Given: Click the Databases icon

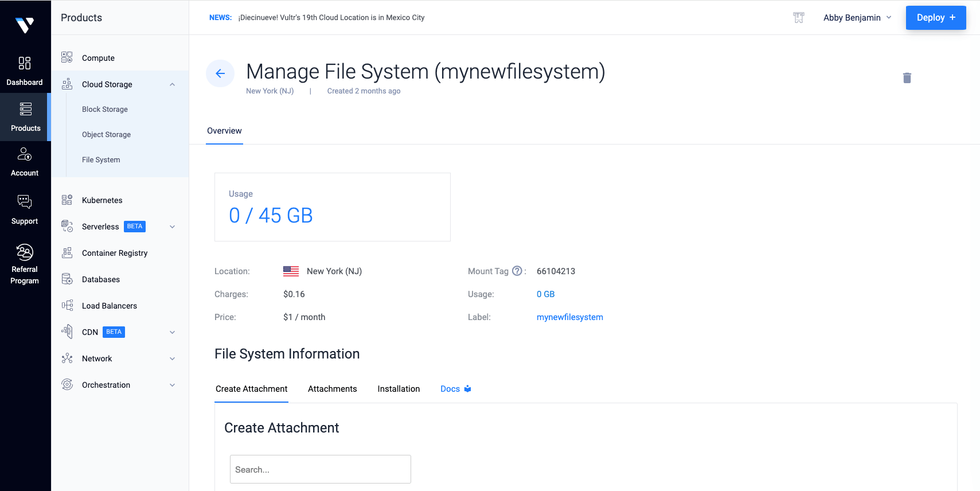Looking at the screenshot, I should [x=67, y=279].
